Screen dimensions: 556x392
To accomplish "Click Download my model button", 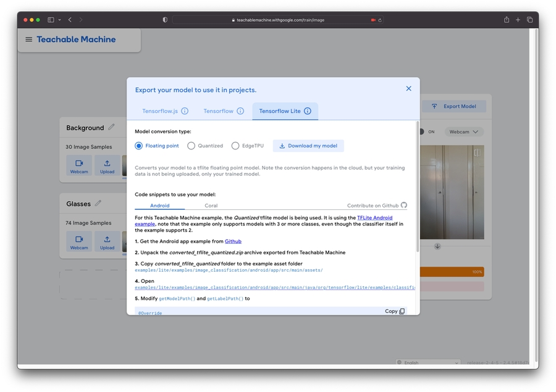I will 308,146.
